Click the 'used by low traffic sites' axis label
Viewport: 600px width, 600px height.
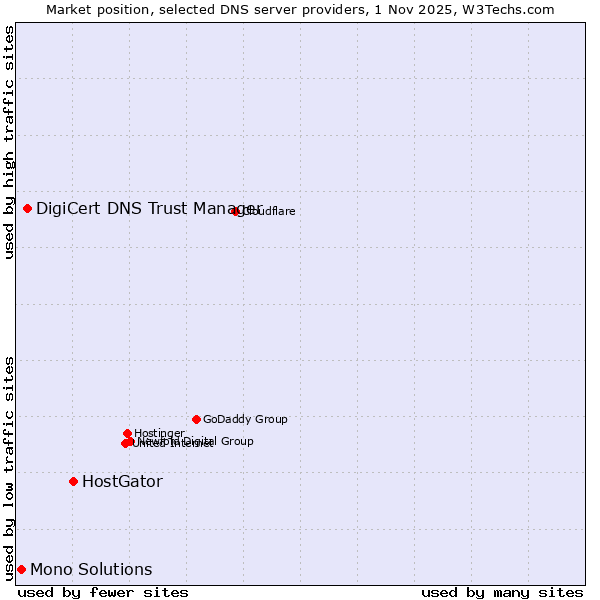point(9,468)
